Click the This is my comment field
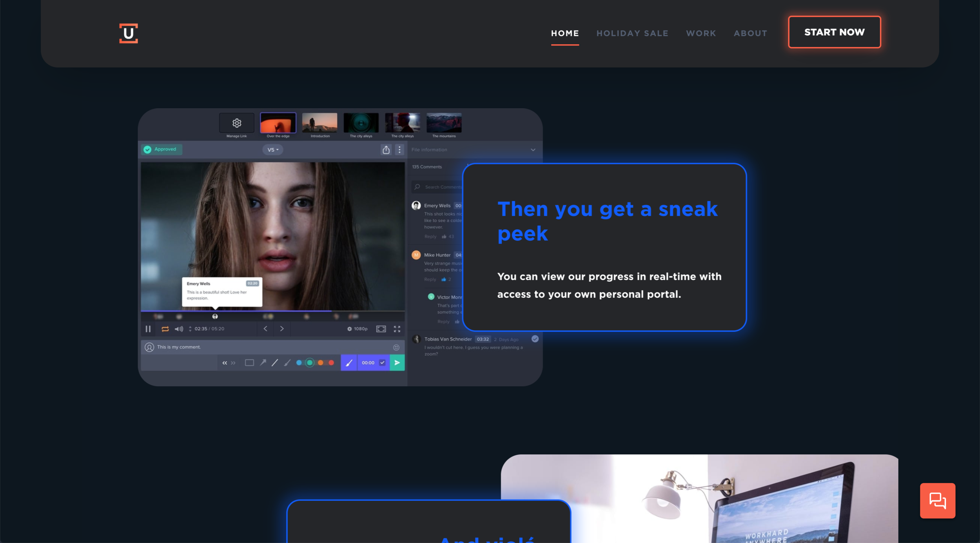The width and height of the screenshot is (980, 543). click(273, 347)
